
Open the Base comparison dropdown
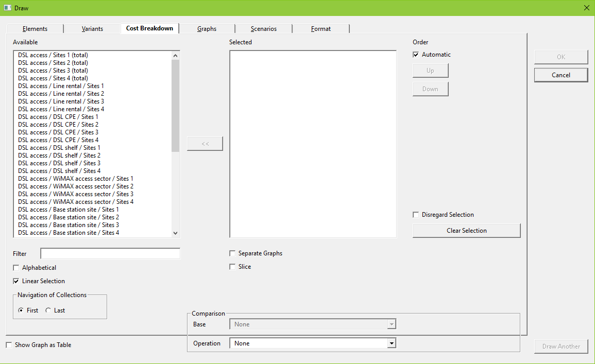313,324
